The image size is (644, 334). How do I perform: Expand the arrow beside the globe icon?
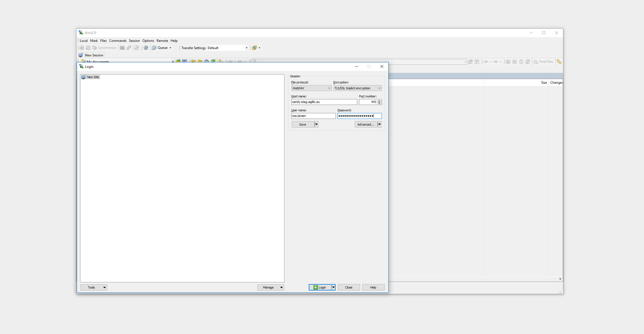coord(260,48)
